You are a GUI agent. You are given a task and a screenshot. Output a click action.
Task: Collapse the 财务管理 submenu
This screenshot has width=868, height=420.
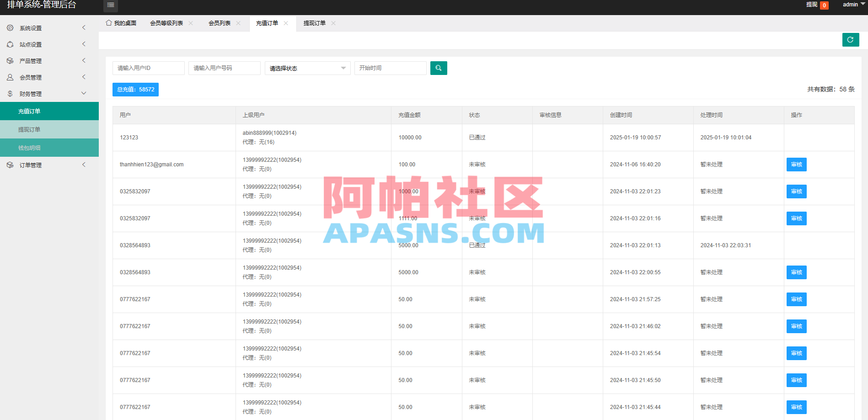tap(84, 93)
